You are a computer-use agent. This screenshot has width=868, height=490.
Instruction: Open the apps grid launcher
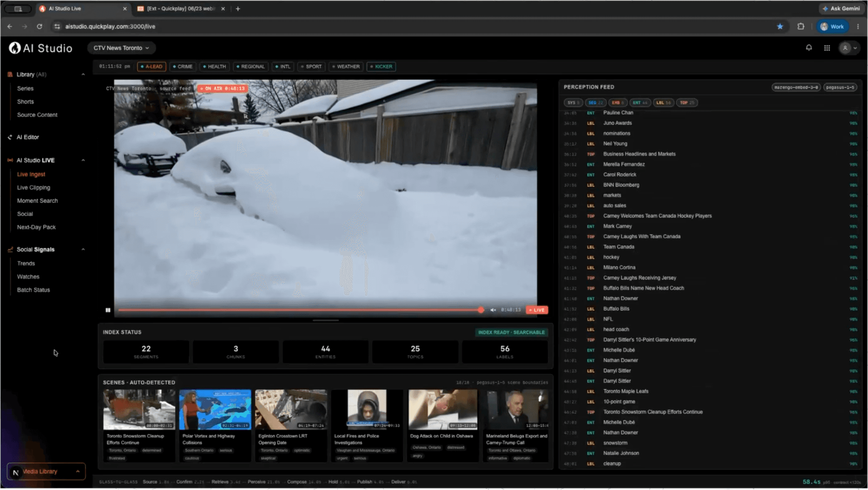click(x=827, y=48)
